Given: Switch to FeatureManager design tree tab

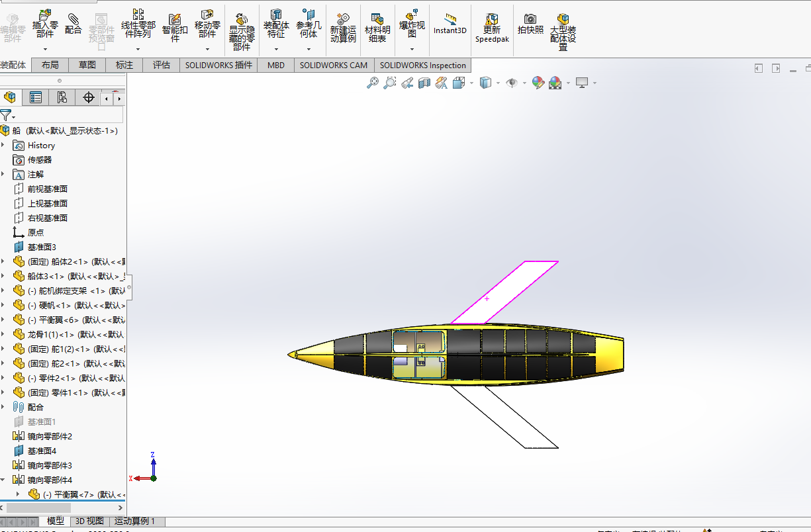Looking at the screenshot, I should coord(9,98).
